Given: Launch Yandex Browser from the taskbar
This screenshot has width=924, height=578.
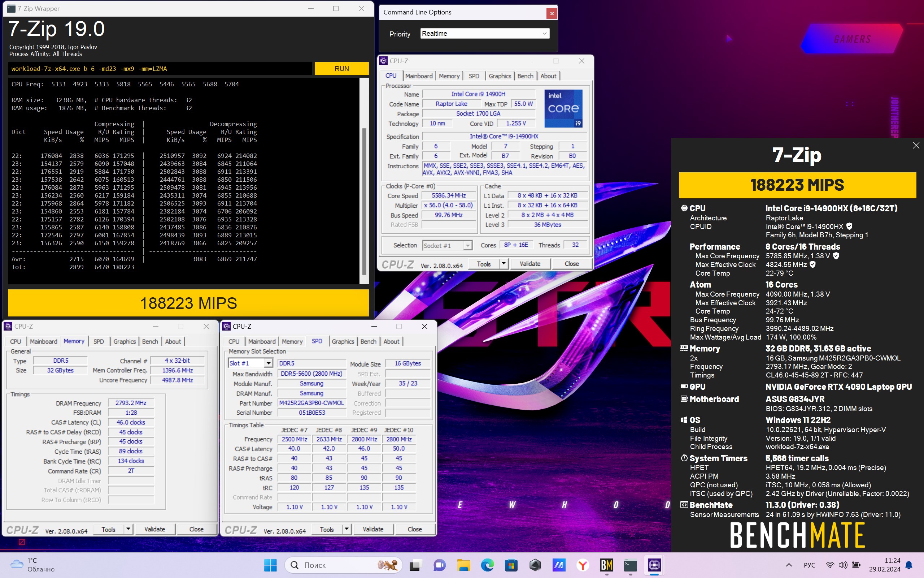Looking at the screenshot, I should click(x=583, y=565).
